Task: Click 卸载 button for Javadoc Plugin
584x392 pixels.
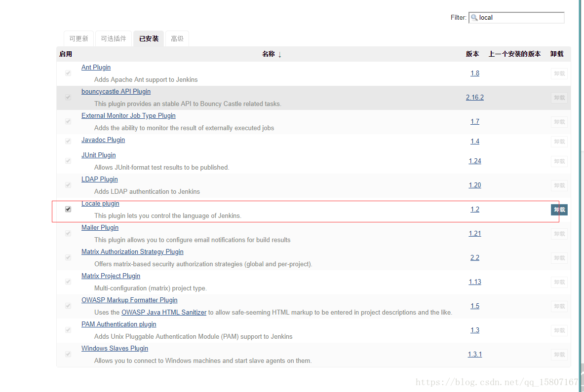Action: pos(559,142)
